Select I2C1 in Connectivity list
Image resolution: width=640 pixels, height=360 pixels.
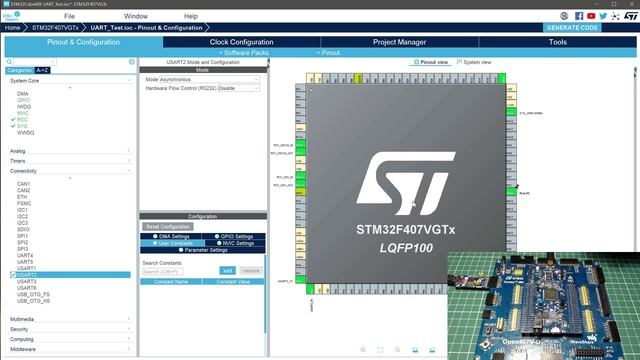coord(22,210)
